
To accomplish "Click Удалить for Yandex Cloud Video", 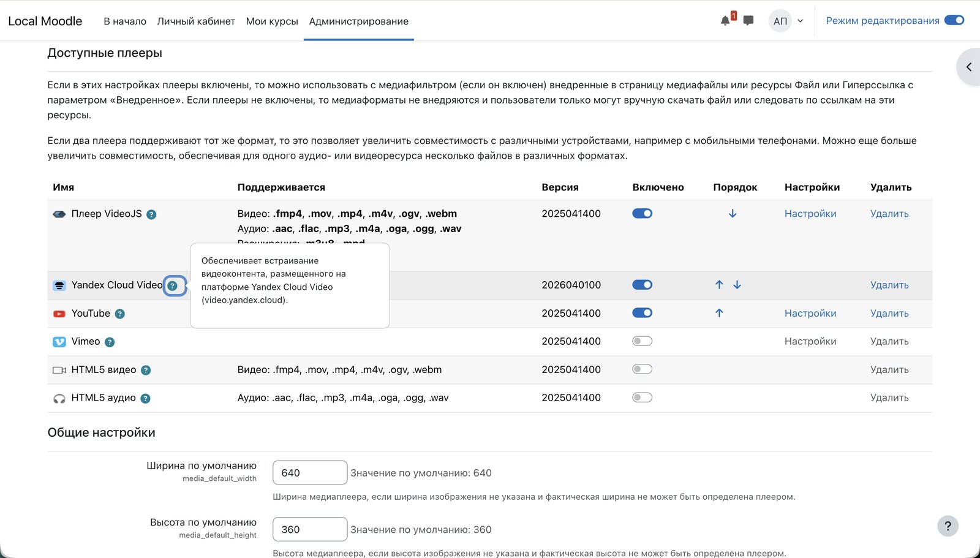I will pyautogui.click(x=889, y=285).
